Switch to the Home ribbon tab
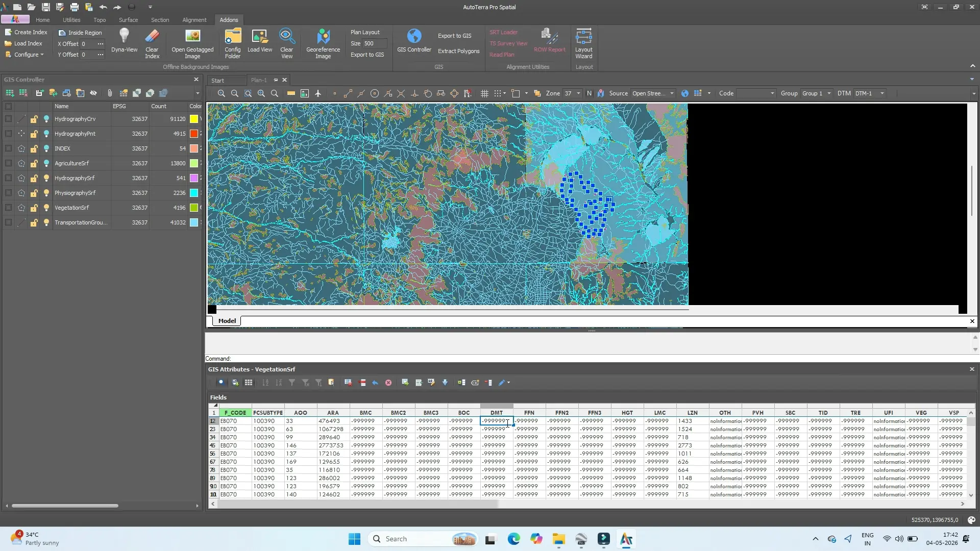The image size is (980, 551). coord(42,20)
